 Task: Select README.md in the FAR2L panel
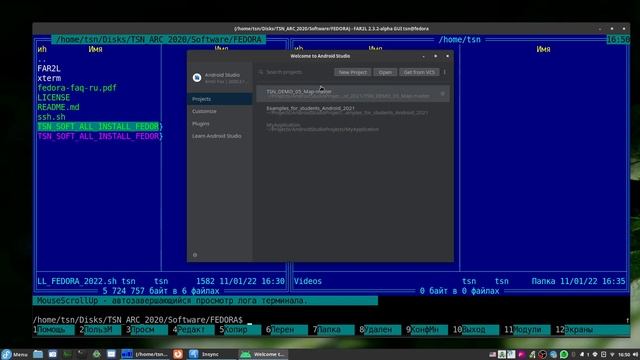click(58, 107)
